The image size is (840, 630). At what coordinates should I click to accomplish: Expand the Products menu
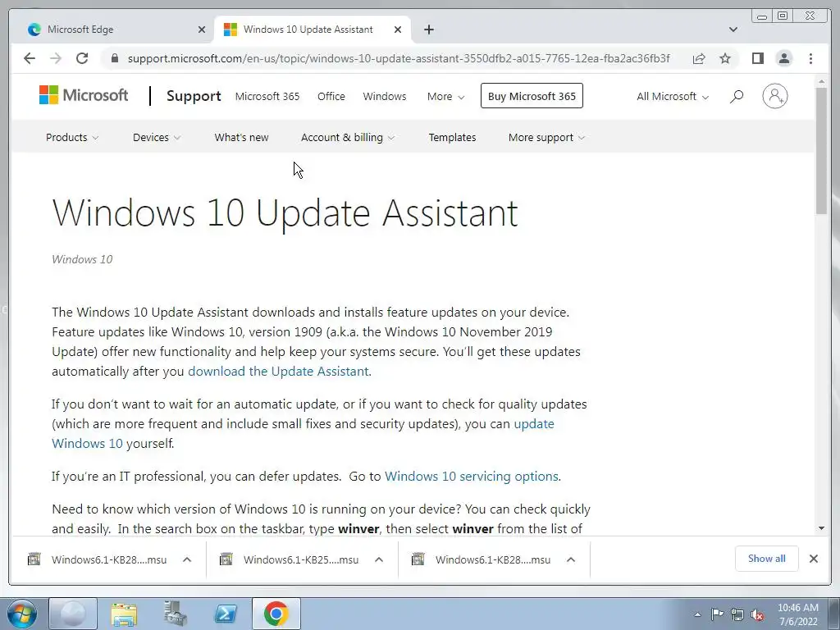pos(72,137)
